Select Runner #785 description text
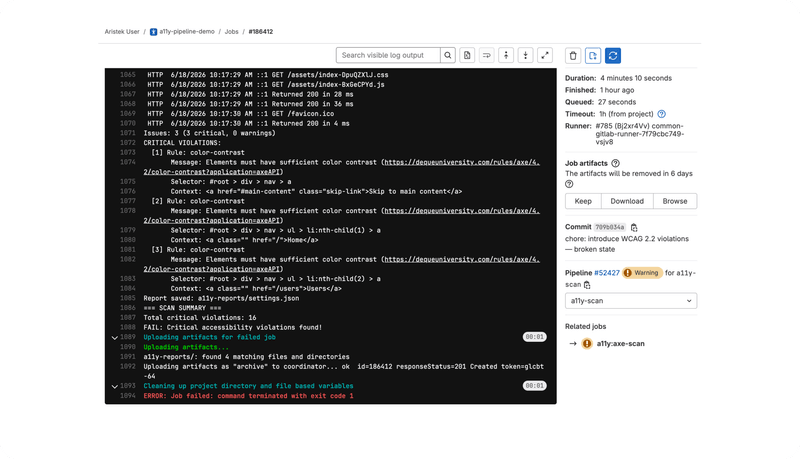The width and height of the screenshot is (800, 459). point(639,134)
